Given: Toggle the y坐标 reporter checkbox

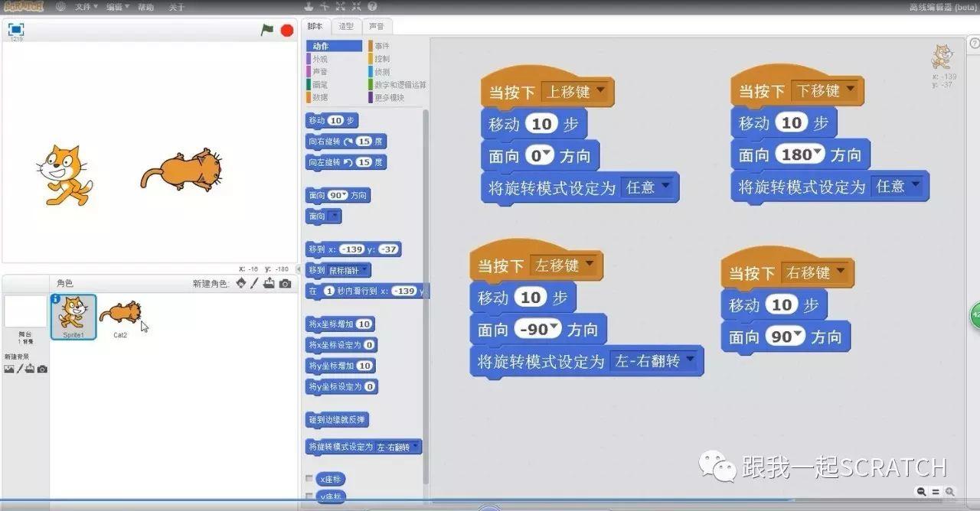Looking at the screenshot, I should coord(309,496).
